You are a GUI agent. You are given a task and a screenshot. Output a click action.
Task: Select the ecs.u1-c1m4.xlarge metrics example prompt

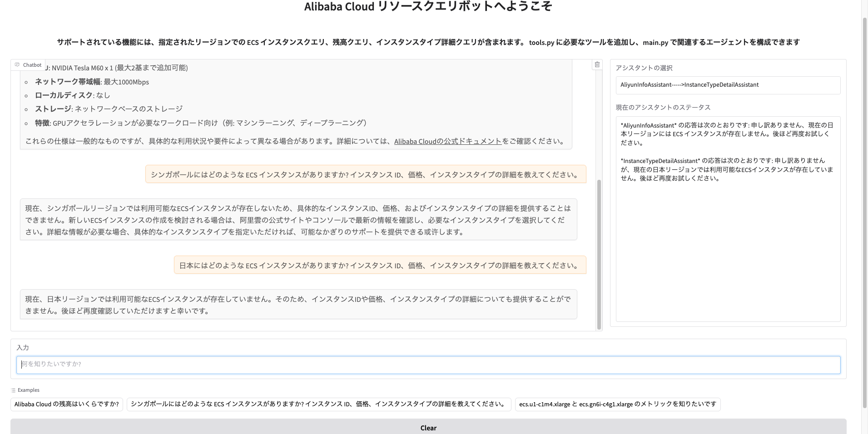click(x=617, y=404)
